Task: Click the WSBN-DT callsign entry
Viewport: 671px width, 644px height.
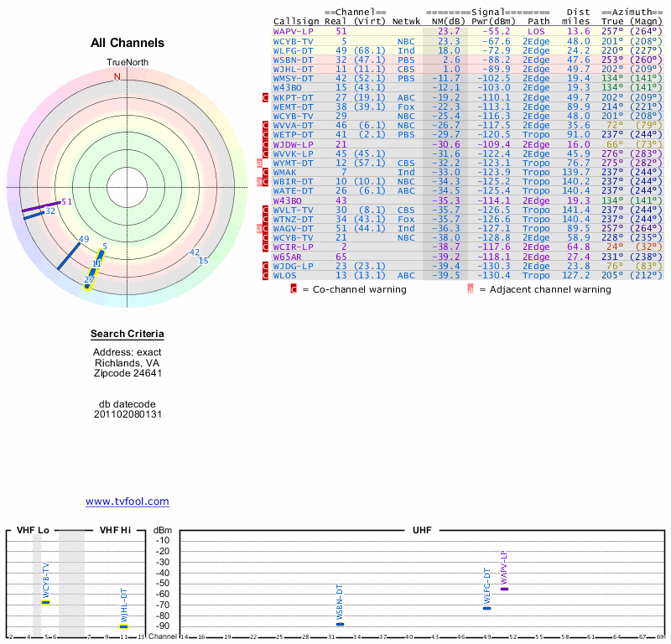Action: [294, 60]
